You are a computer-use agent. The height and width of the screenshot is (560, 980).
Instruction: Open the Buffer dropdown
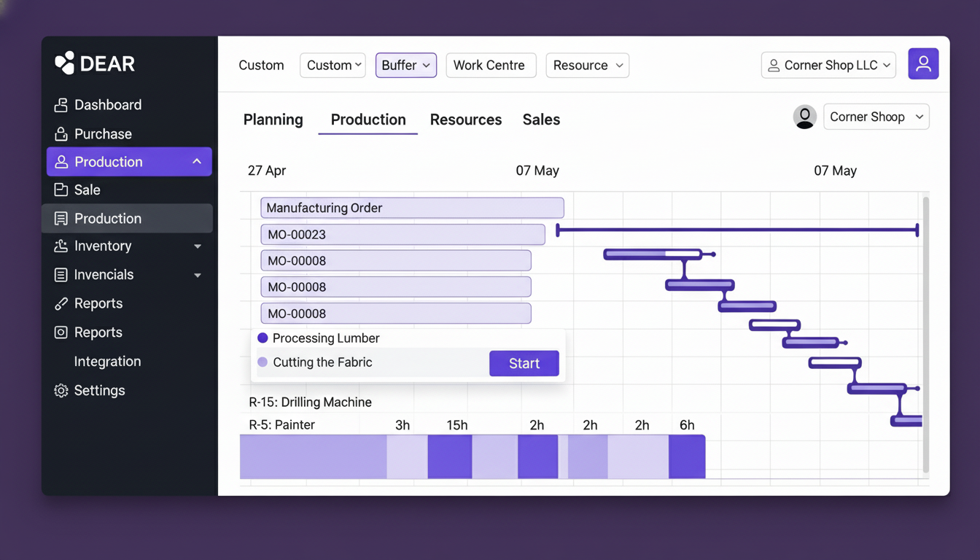pos(405,65)
